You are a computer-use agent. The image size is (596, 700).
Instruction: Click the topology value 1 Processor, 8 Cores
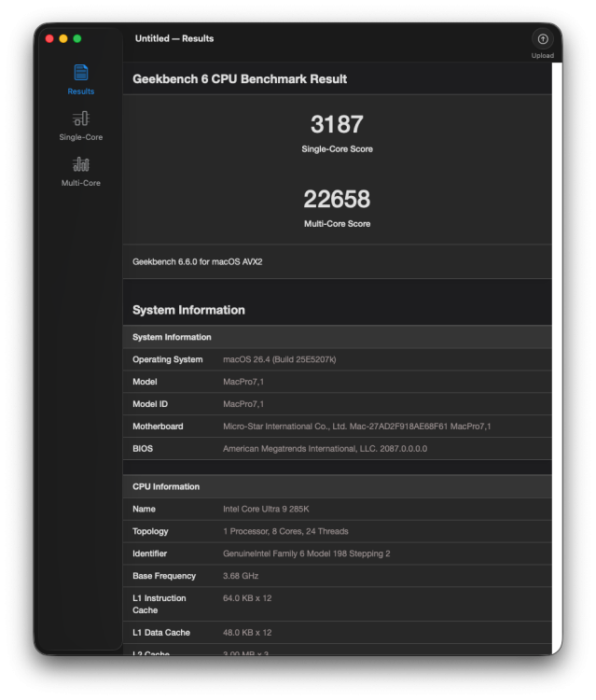pos(285,531)
